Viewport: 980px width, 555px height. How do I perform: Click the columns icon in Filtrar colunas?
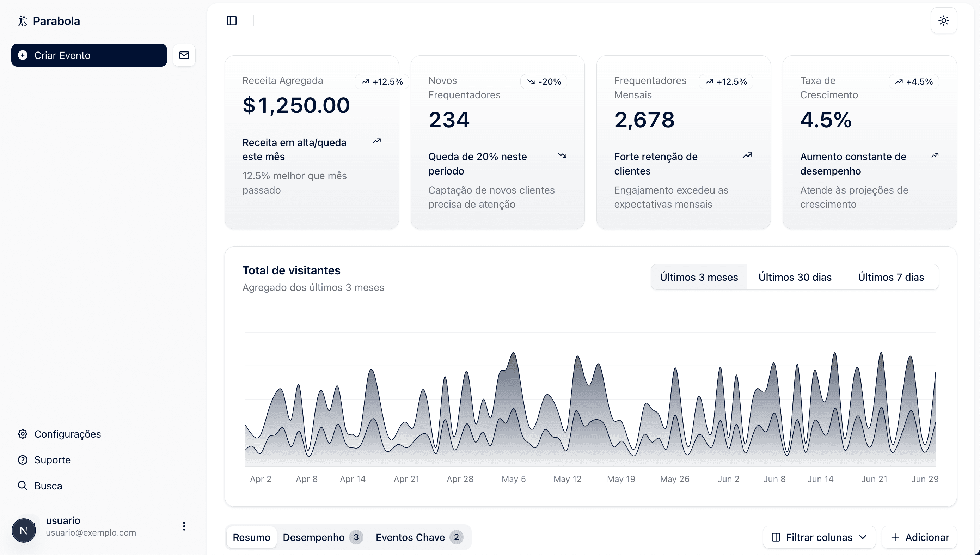coord(776,537)
